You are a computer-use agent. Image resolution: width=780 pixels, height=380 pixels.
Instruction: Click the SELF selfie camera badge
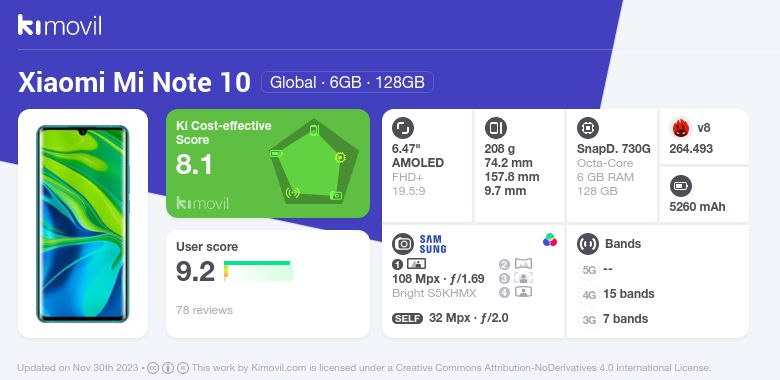(407, 318)
